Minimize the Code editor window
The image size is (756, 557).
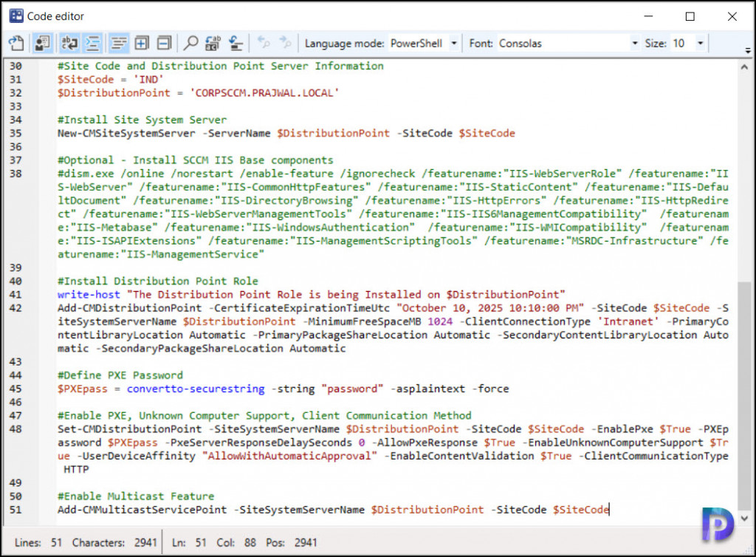point(648,16)
